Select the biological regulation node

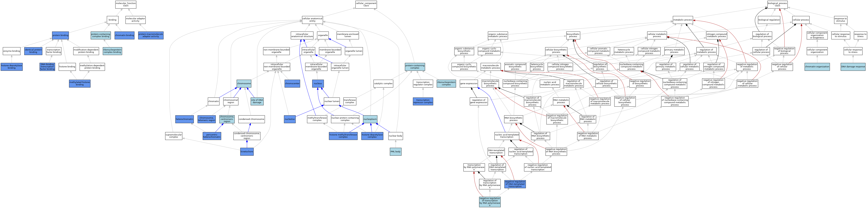[x=769, y=20]
